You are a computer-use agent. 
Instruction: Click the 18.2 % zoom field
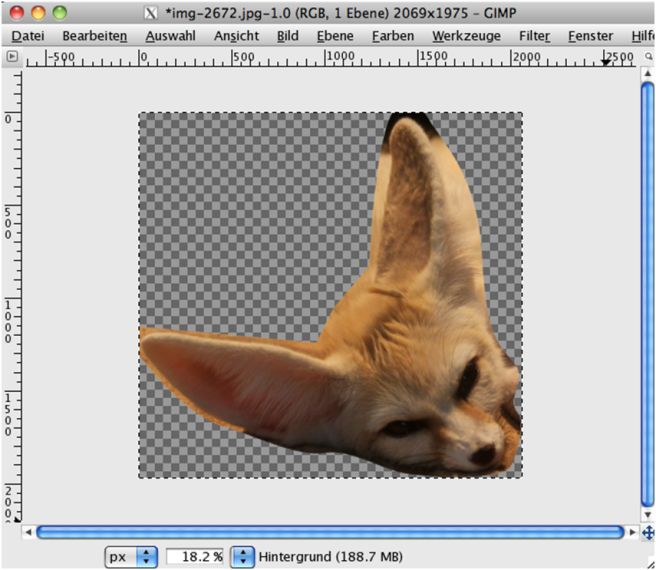click(194, 555)
